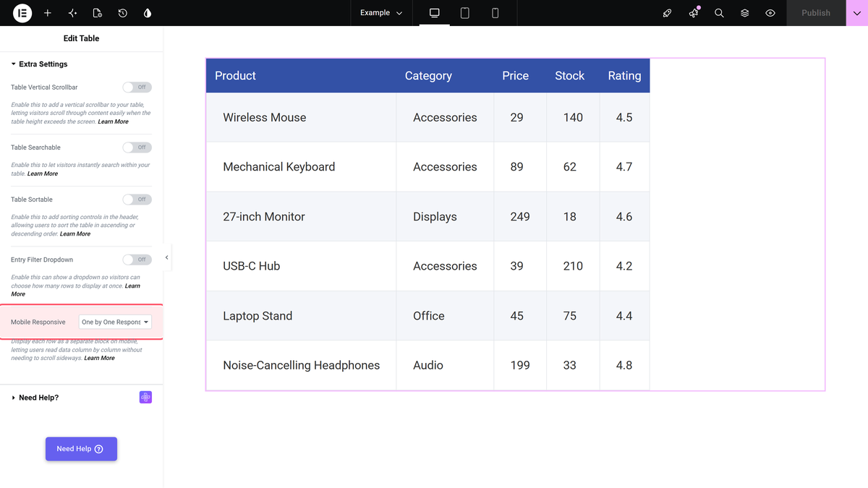This screenshot has width=868, height=488.
Task: Click the rating value 4.2
Action: 624,266
